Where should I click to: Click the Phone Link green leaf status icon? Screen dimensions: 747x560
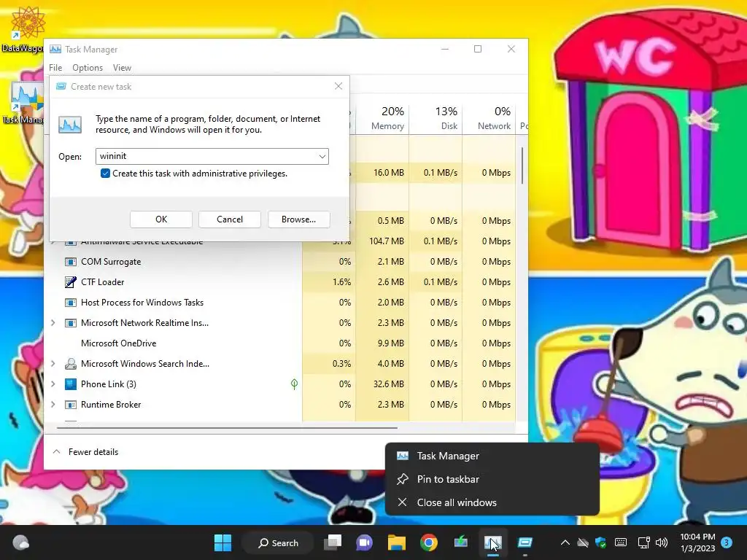295,384
